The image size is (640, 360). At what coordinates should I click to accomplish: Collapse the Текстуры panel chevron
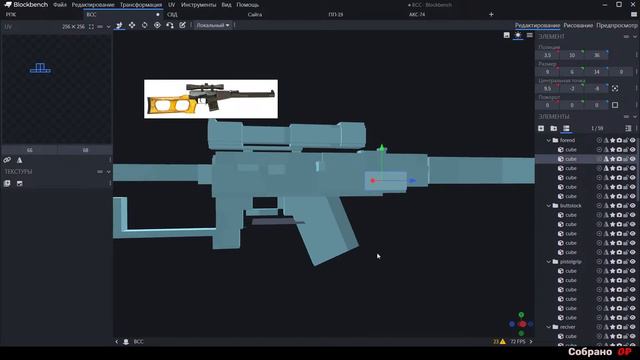(x=109, y=172)
